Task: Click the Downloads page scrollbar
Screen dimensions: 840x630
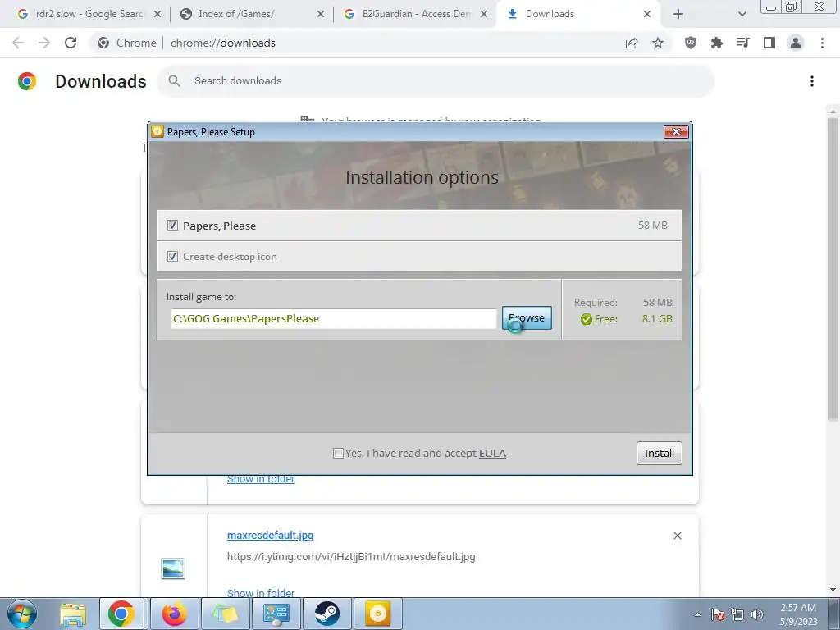Action: [x=833, y=268]
